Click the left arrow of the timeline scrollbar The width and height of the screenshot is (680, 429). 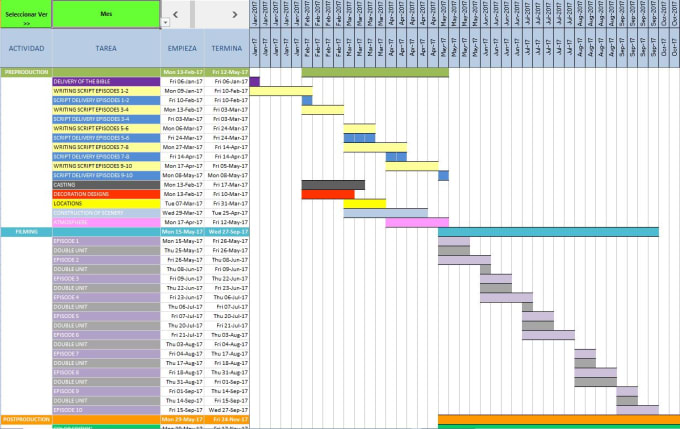(x=175, y=14)
